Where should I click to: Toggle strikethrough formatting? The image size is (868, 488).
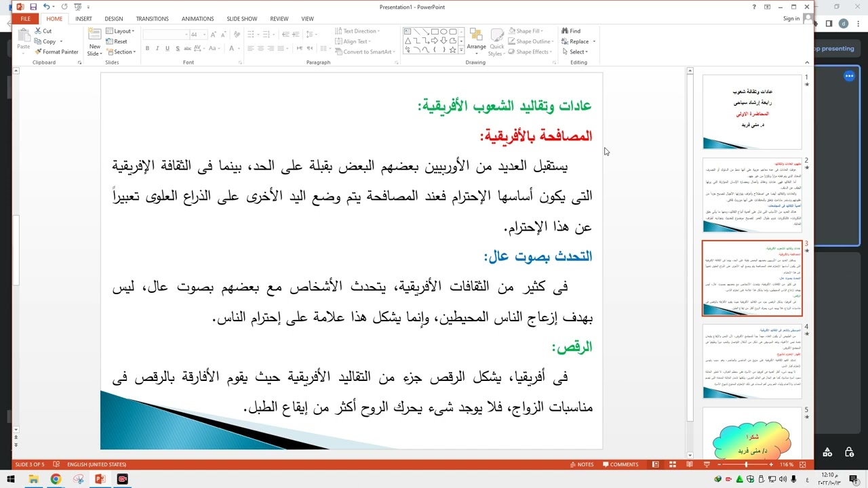click(x=188, y=48)
